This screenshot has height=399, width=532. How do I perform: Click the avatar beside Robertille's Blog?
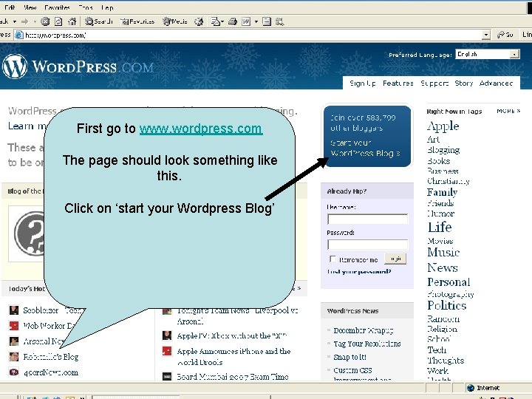click(14, 357)
